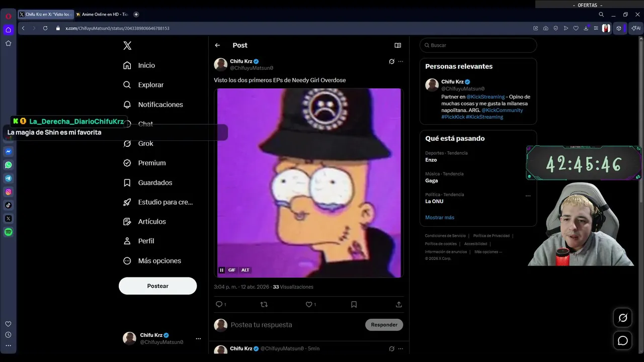644x362 pixels.
Task: Open Telegram in the Opera sidebar
Action: [8, 178]
